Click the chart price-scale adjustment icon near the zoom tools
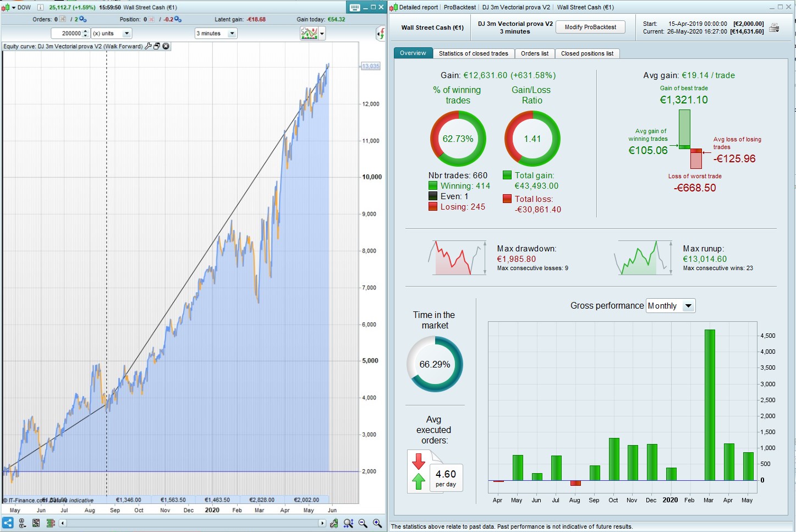This screenshot has height=532, width=796. coord(334,523)
